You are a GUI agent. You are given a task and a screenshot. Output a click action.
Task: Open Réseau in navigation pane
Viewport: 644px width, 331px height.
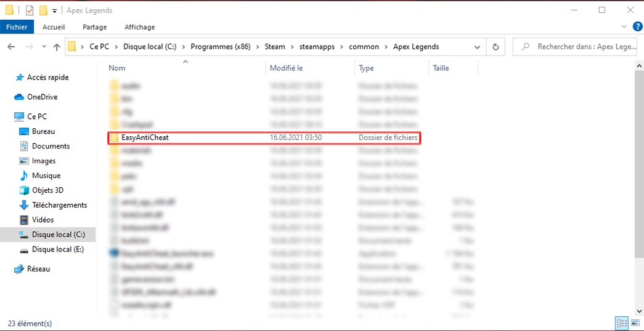pos(39,269)
